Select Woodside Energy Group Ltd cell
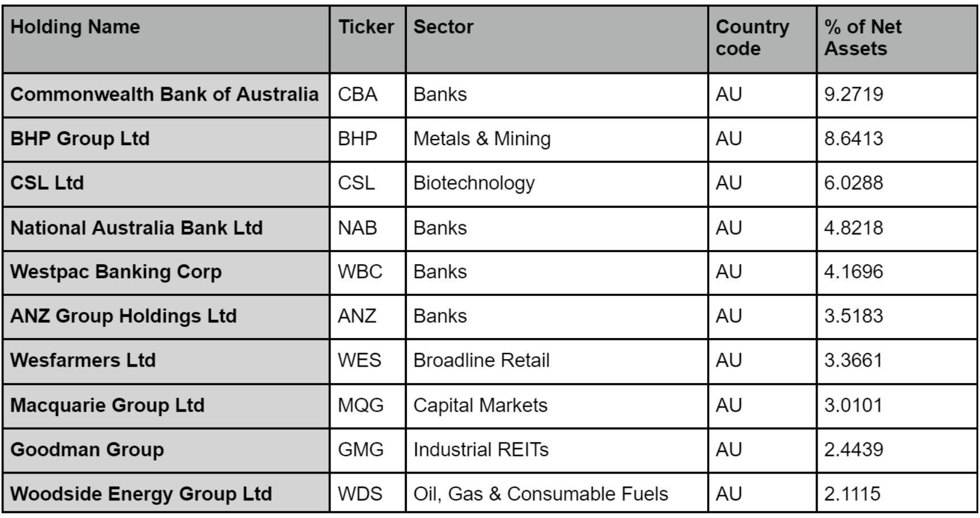 (166, 493)
